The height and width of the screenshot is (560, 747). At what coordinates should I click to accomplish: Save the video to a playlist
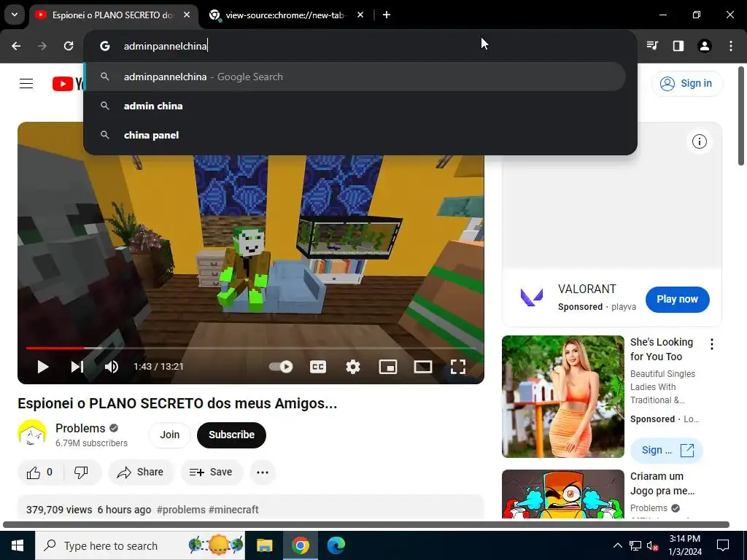point(212,472)
